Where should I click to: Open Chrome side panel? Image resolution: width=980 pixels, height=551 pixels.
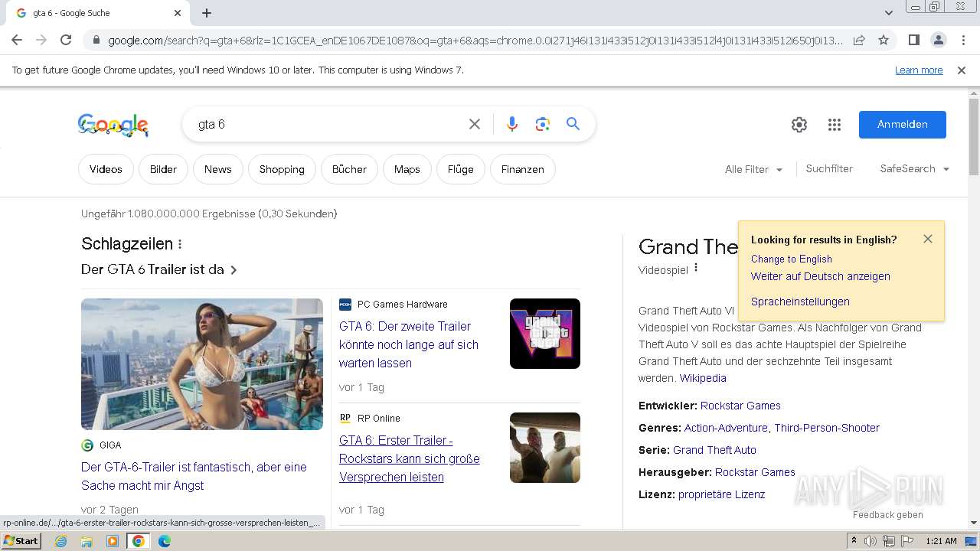pyautogui.click(x=913, y=40)
